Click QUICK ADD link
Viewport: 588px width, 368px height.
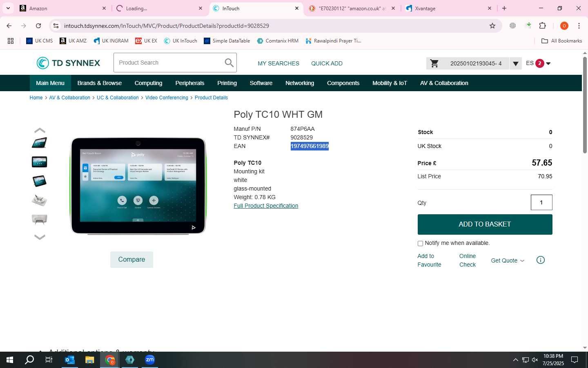pos(327,63)
